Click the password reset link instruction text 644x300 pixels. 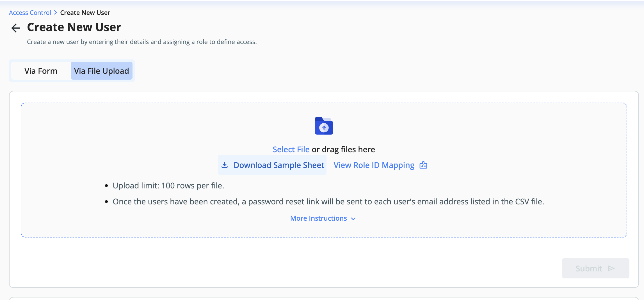(x=328, y=202)
